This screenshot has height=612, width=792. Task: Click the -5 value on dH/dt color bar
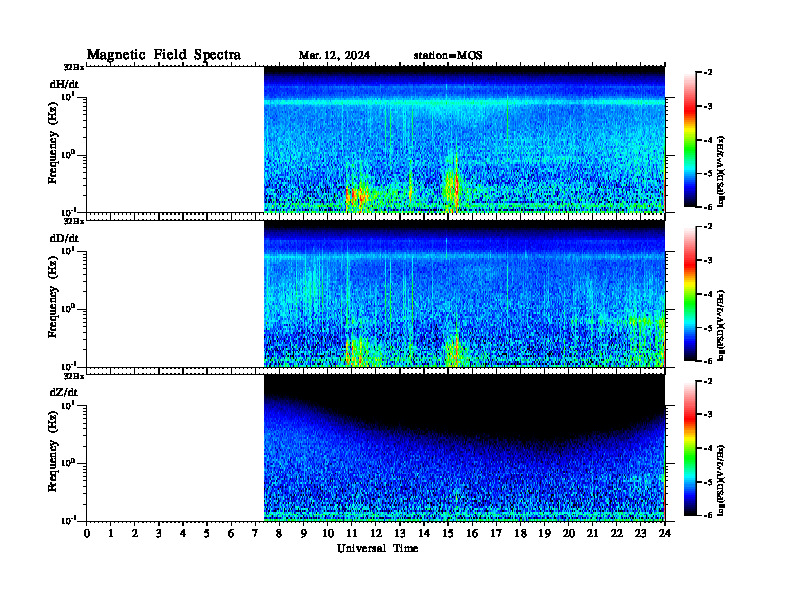tap(708, 174)
